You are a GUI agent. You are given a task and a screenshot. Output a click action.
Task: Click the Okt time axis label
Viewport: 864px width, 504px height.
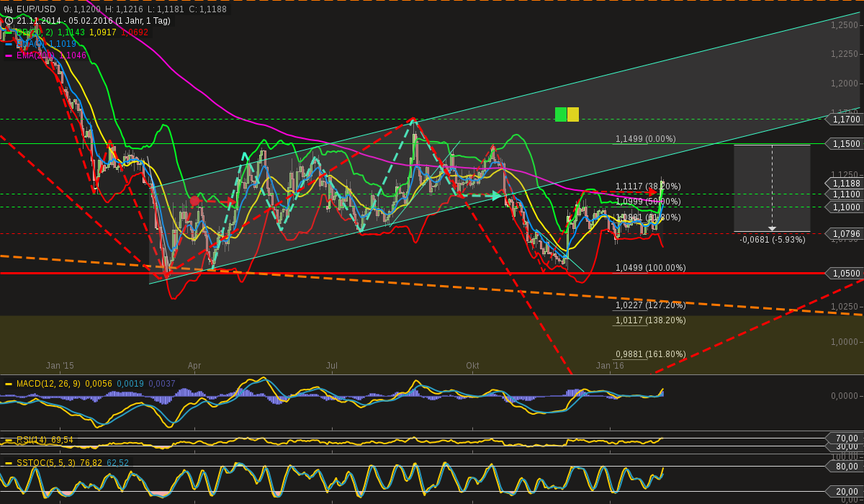[x=472, y=366]
